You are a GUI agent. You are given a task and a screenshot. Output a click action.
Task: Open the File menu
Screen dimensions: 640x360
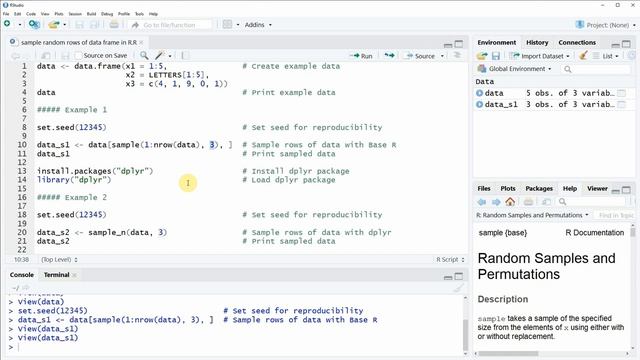pyautogui.click(x=6, y=14)
